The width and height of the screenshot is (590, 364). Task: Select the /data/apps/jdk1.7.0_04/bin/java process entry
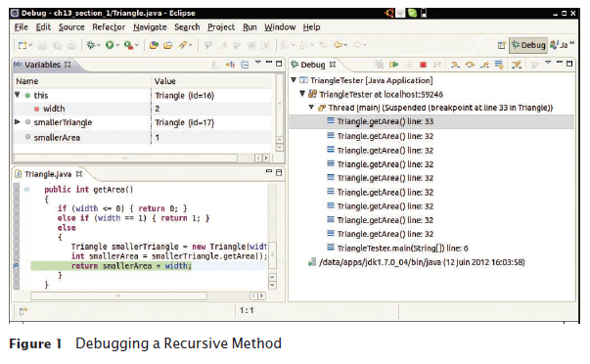click(x=417, y=262)
